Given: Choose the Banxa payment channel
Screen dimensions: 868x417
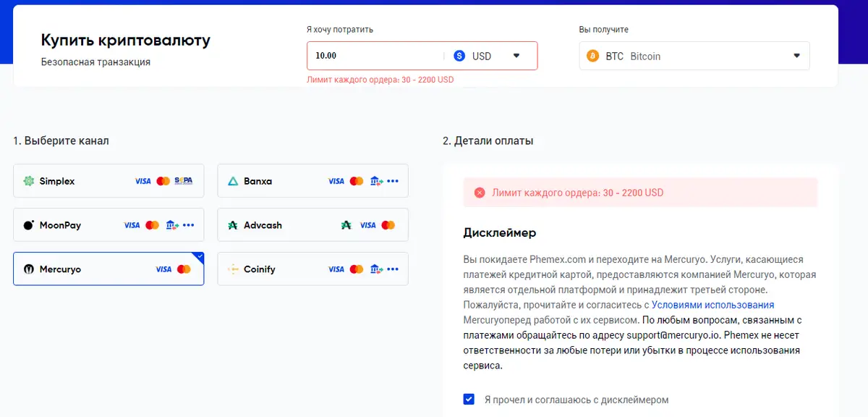Looking at the screenshot, I should pyautogui.click(x=312, y=181).
